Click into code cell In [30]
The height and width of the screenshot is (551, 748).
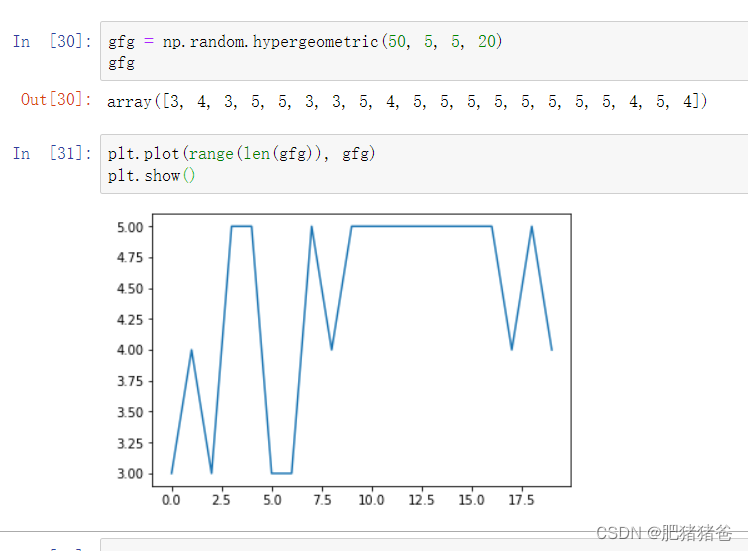pyautogui.click(x=424, y=51)
